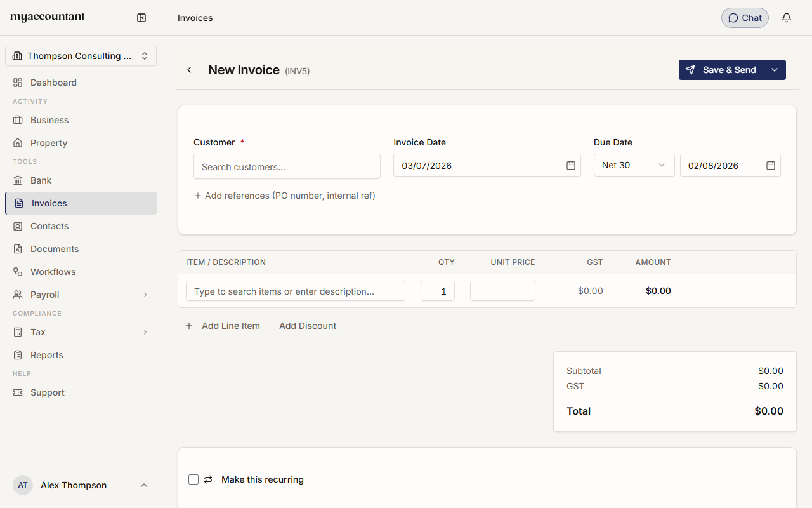Open Business in the sidebar
The width and height of the screenshot is (812, 508).
tap(81, 120)
